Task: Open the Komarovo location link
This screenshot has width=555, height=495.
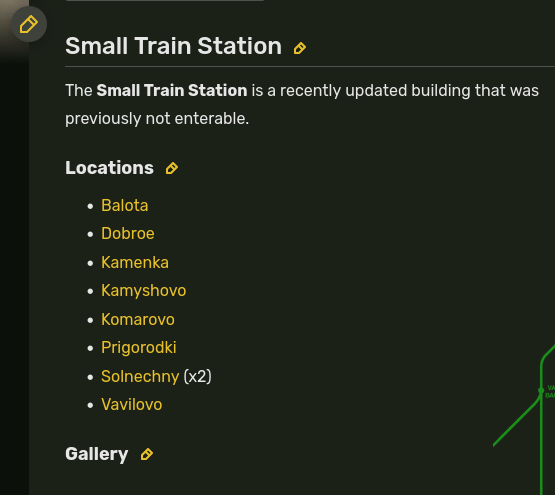Action: (138, 319)
